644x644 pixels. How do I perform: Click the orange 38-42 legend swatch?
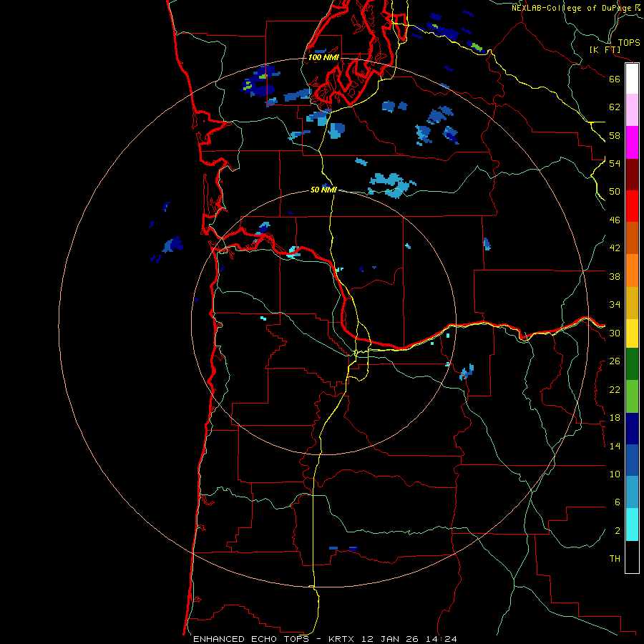pyautogui.click(x=632, y=270)
